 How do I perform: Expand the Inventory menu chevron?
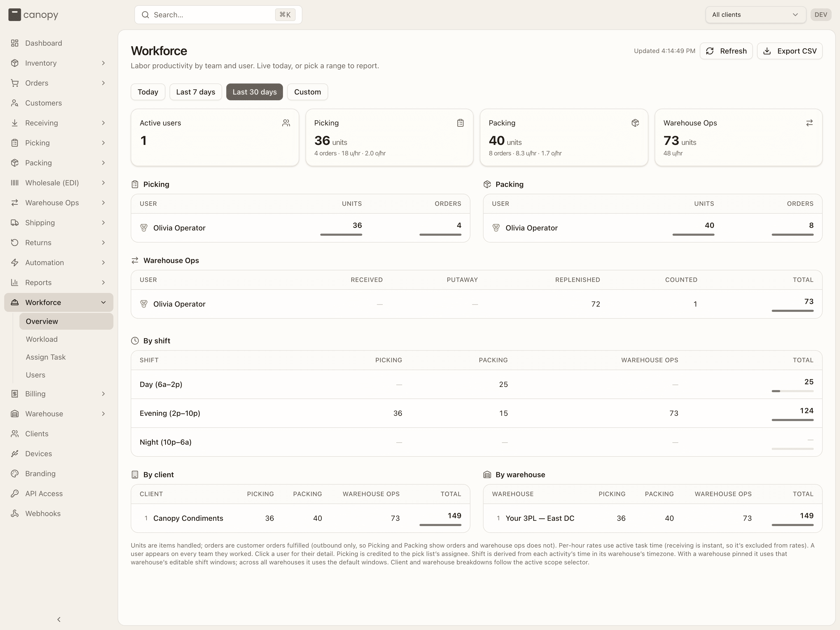pos(103,63)
